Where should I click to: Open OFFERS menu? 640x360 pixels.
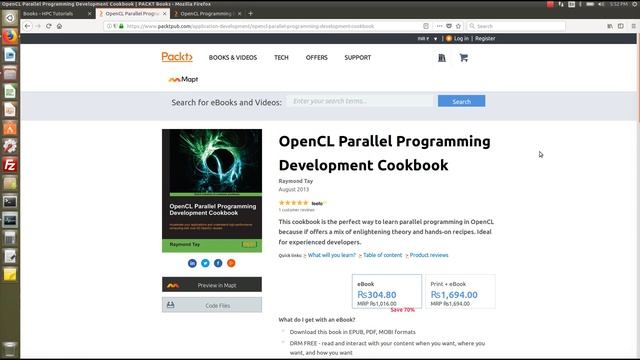317,58
